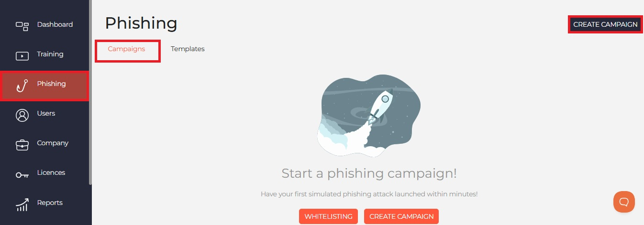Click the top-right Create Campaign button
Image resolution: width=644 pixels, height=225 pixels.
[605, 24]
